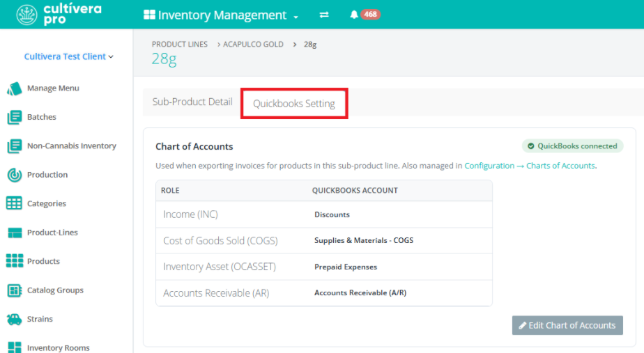Click the Products grid icon
The width and height of the screenshot is (644, 353).
(x=15, y=260)
